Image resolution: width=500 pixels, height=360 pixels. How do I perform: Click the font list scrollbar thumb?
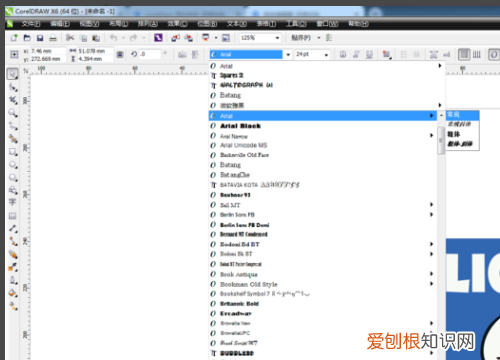click(x=441, y=140)
